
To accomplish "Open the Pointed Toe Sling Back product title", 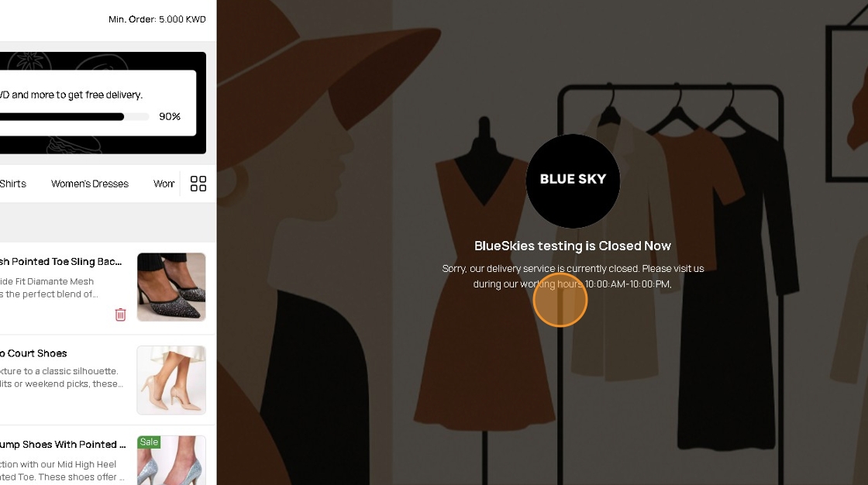I will click(x=61, y=261).
